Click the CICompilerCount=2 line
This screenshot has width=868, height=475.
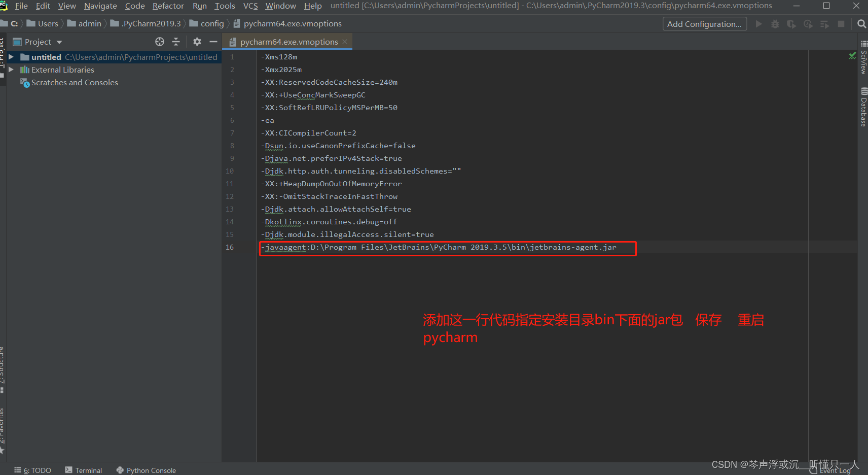coord(308,133)
